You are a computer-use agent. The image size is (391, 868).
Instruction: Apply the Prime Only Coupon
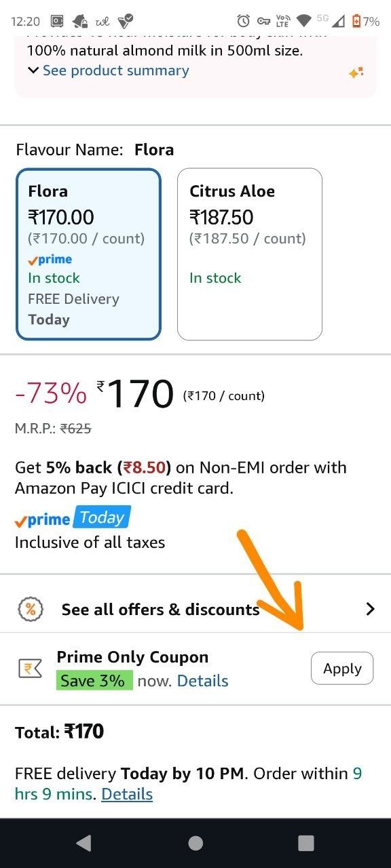(x=342, y=669)
